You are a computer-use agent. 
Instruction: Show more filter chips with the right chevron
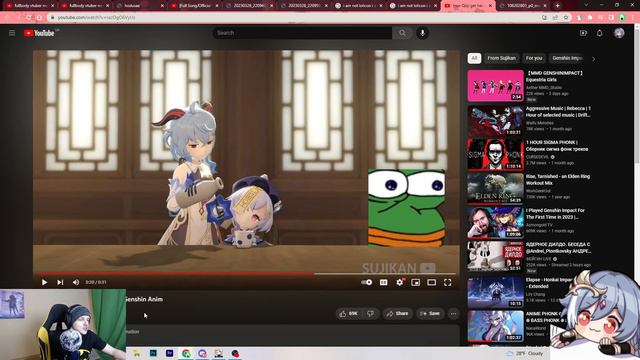[x=593, y=59]
